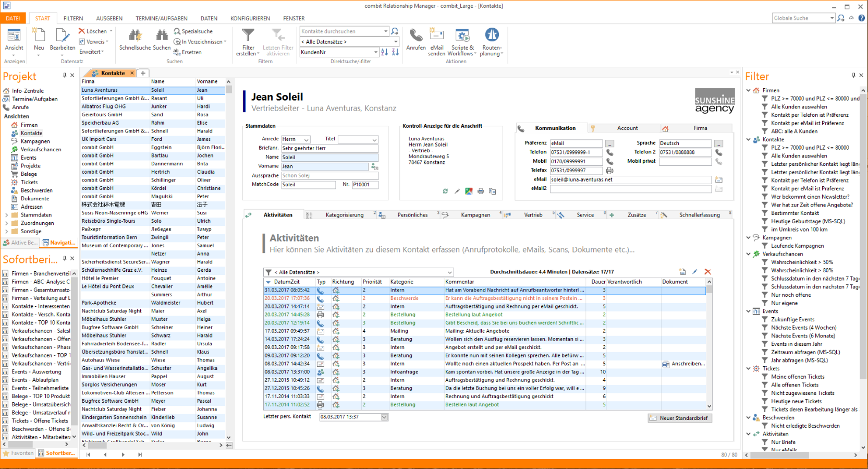Viewport: 868px width, 469px height.
Task: Create new contact with Neu icon
Action: [39, 36]
